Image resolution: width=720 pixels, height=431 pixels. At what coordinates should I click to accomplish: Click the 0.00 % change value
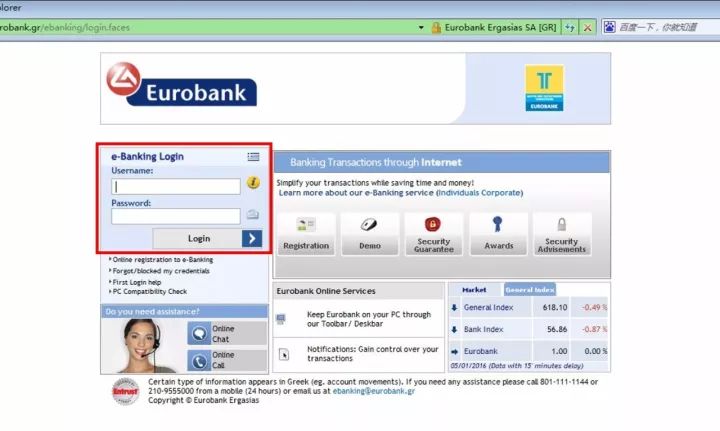point(596,352)
